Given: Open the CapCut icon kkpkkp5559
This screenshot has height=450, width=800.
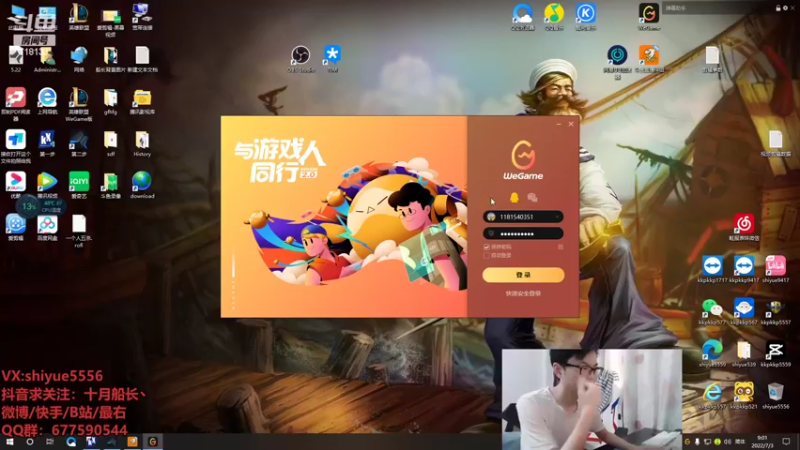Looking at the screenshot, I should tap(776, 354).
